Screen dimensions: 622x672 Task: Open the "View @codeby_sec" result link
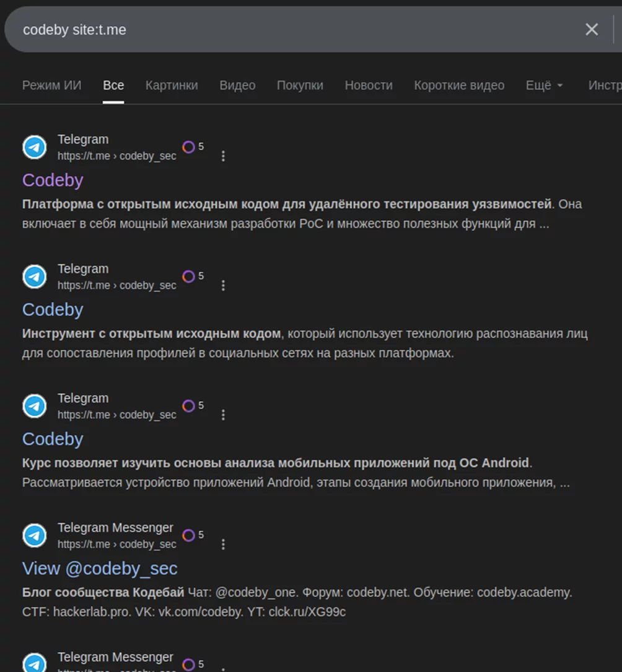(x=100, y=568)
